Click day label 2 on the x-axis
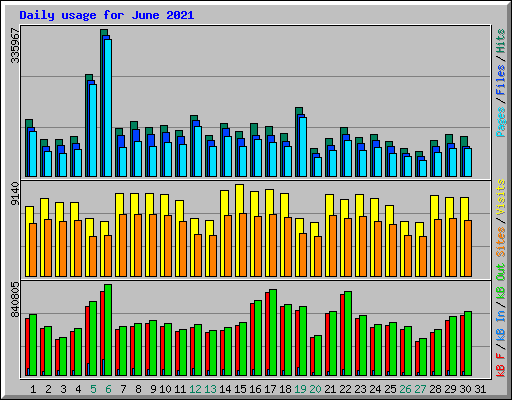The height and width of the screenshot is (400, 512). (48, 389)
